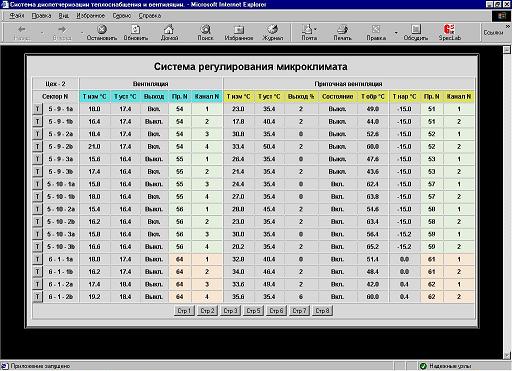Click the SpecLab toolbar icon
This screenshot has height=371, width=512.
tap(449, 29)
